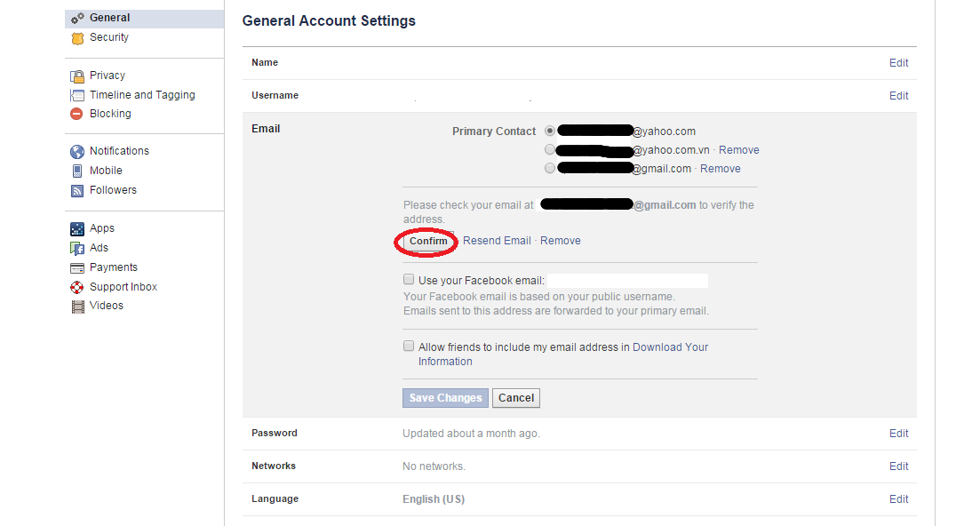Click the Cancel button
Viewport: 980px width, 526px height.
[516, 398]
